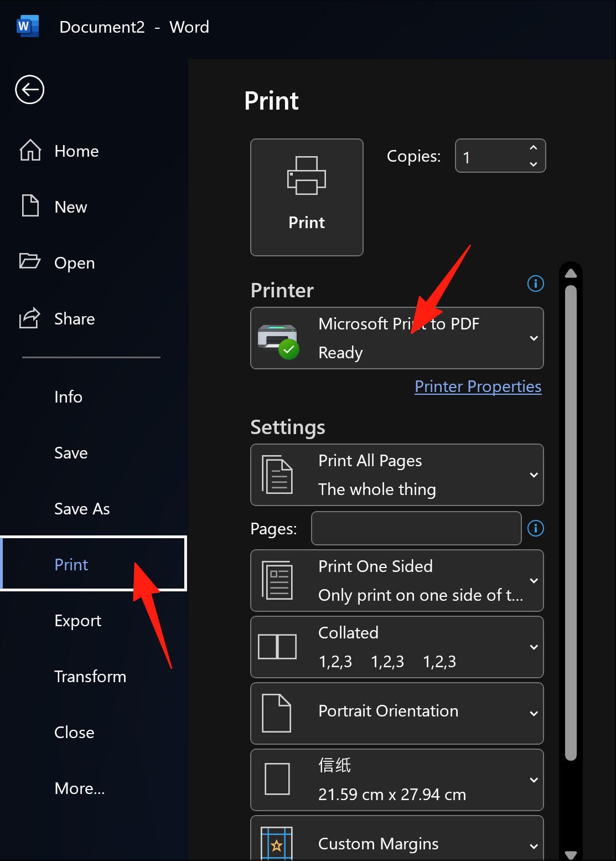Decrease copies with the down stepper arrow

pos(534,164)
